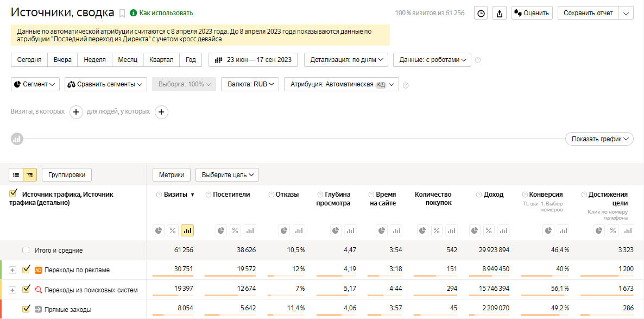This screenshot has height=319, width=644.
Task: Select bar chart icon under Посетители
Action: (249, 230)
